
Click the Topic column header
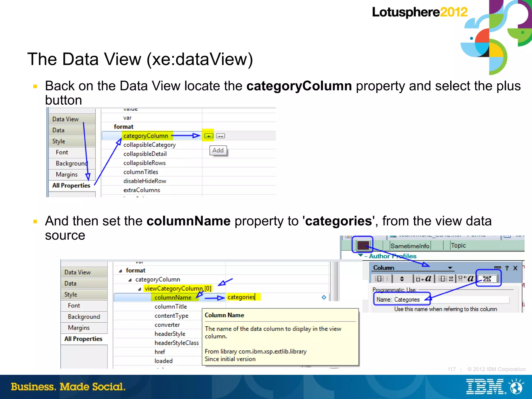[x=458, y=246]
